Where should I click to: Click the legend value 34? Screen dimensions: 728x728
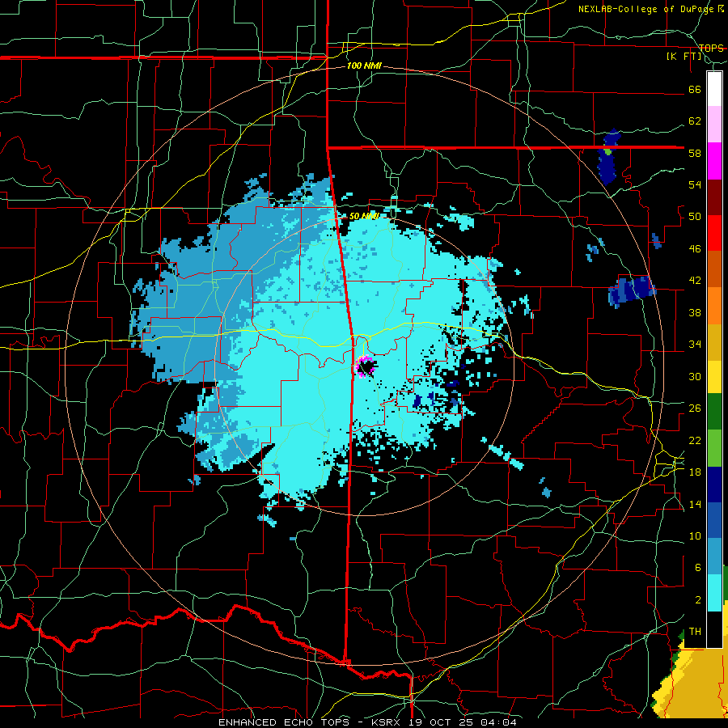coord(695,345)
